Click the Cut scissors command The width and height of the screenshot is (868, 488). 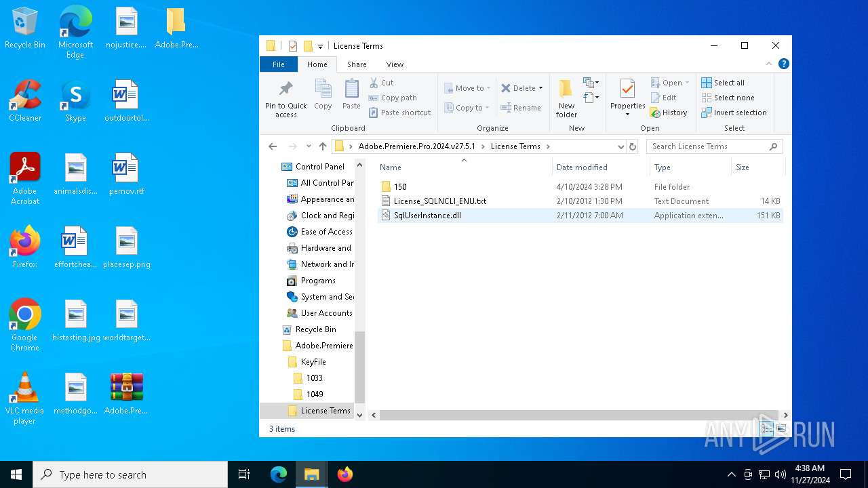tap(381, 83)
